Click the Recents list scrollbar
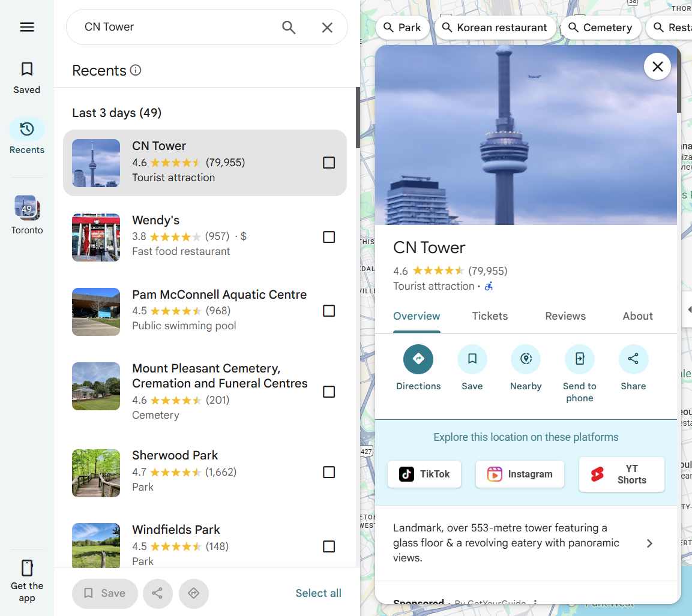This screenshot has width=692, height=616. pyautogui.click(x=358, y=118)
